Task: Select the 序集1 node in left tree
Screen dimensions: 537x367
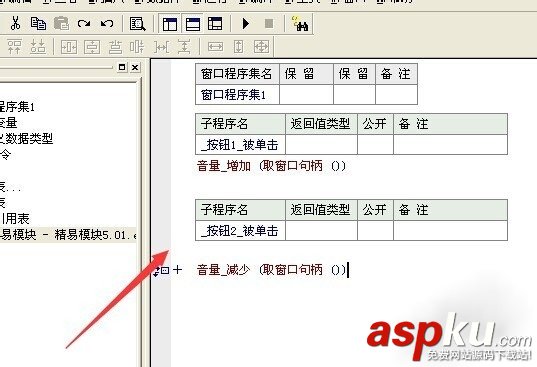Action: (x=17, y=107)
